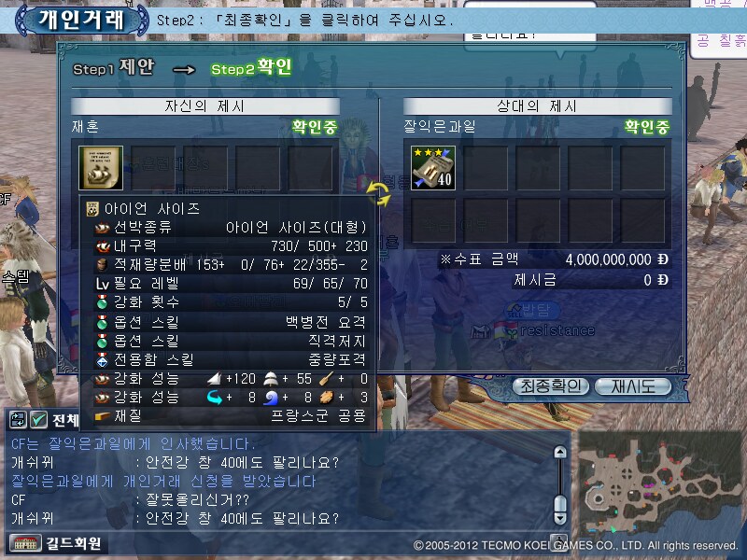Click the chat scrollbar down arrow
This screenshot has width=747, height=560.
[560, 519]
